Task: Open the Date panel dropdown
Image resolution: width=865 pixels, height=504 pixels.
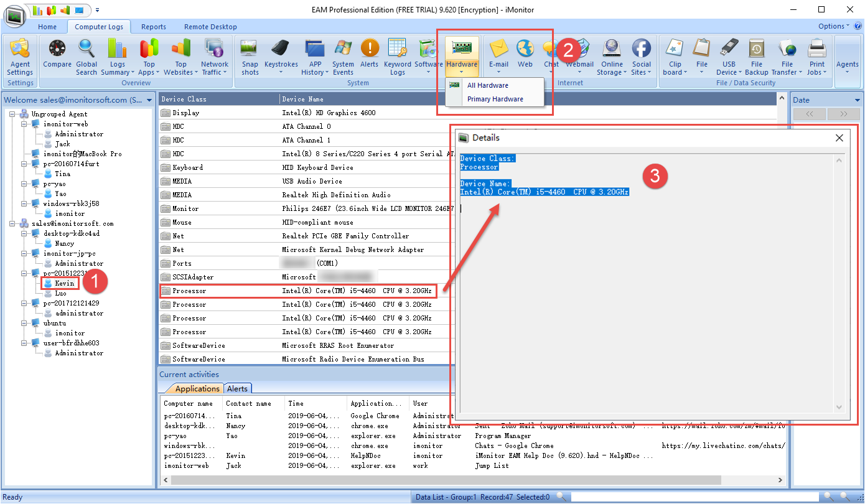Action: 857,100
